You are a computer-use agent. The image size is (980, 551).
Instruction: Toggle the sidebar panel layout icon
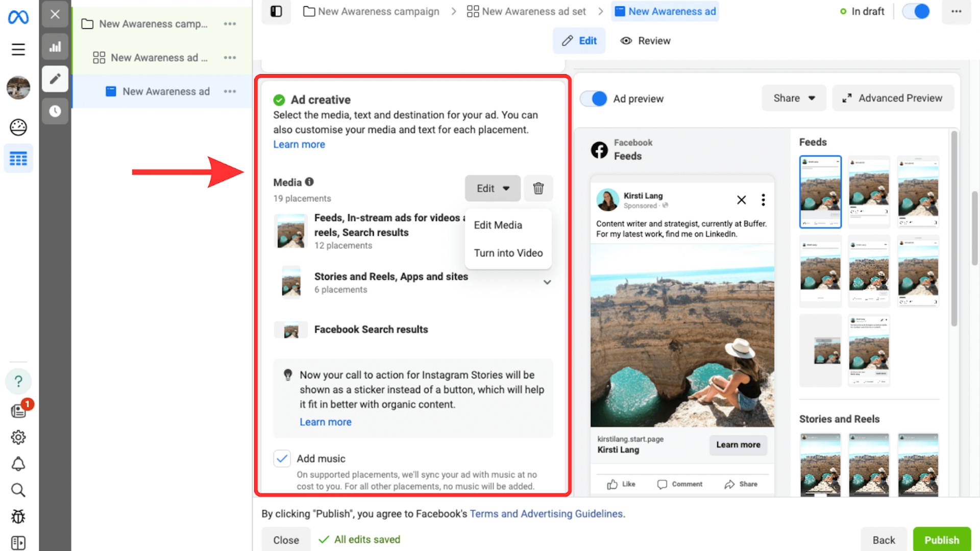click(276, 11)
